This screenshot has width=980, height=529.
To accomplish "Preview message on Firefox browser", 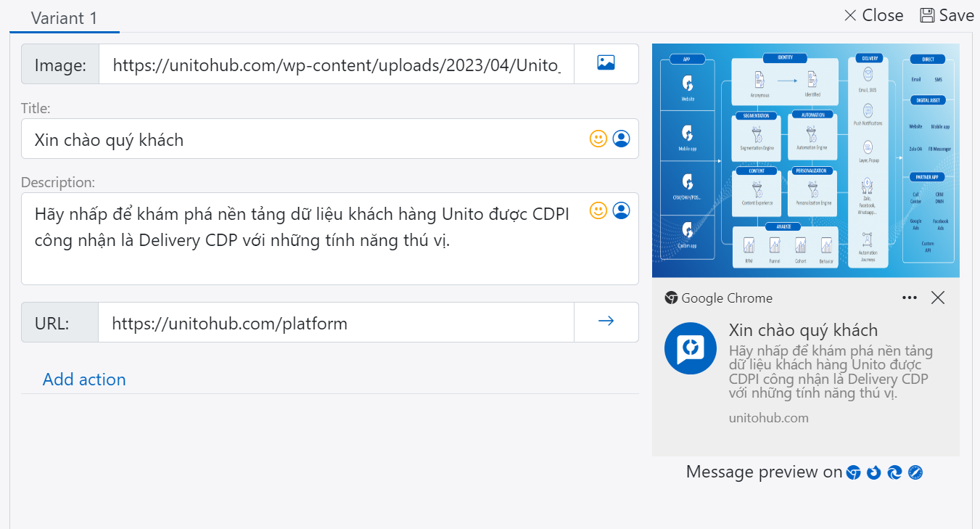I will pyautogui.click(x=873, y=472).
